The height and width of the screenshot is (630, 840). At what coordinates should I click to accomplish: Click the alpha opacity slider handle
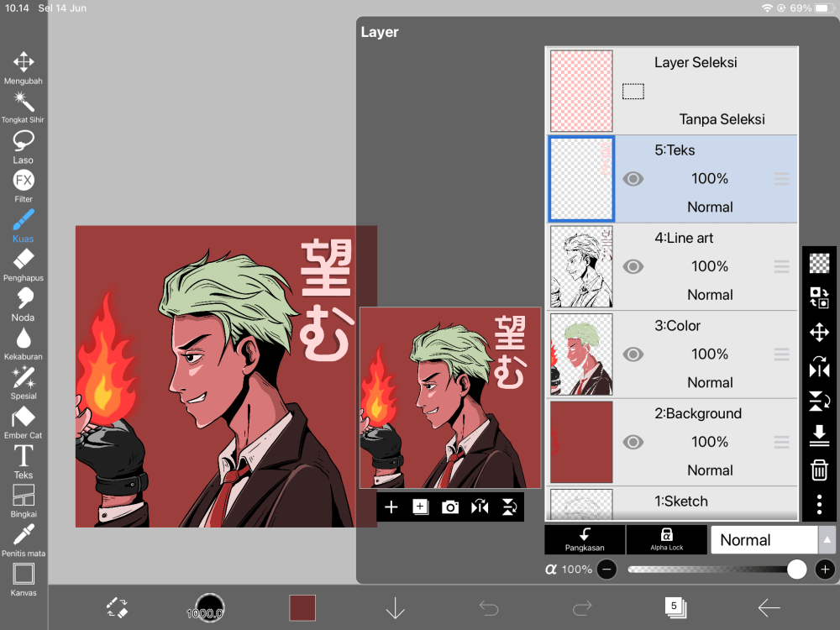click(x=796, y=570)
